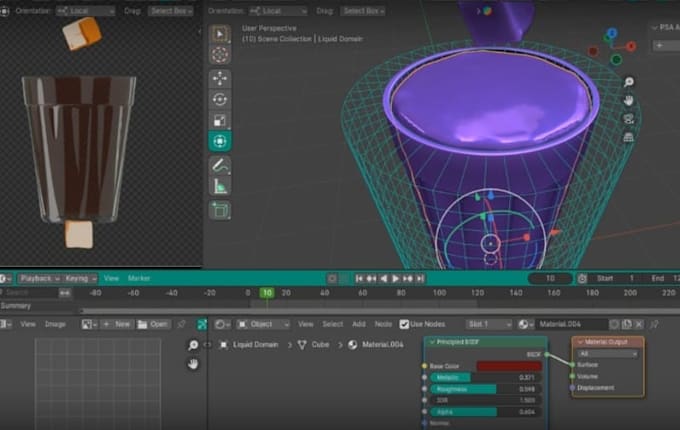Select the Move tool

(220, 78)
